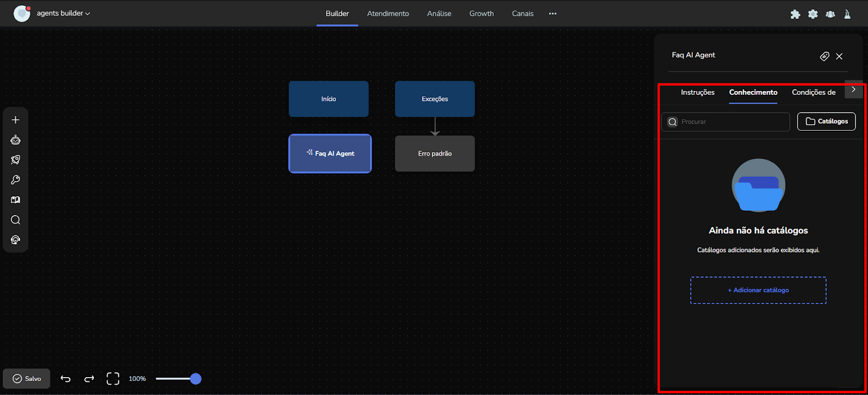Click the Adicionar catálogo button
Viewport: 868px width, 395px height.
tap(758, 290)
